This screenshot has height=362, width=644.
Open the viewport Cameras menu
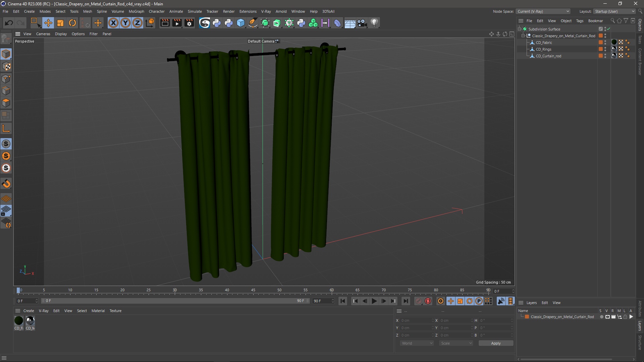pos(43,34)
